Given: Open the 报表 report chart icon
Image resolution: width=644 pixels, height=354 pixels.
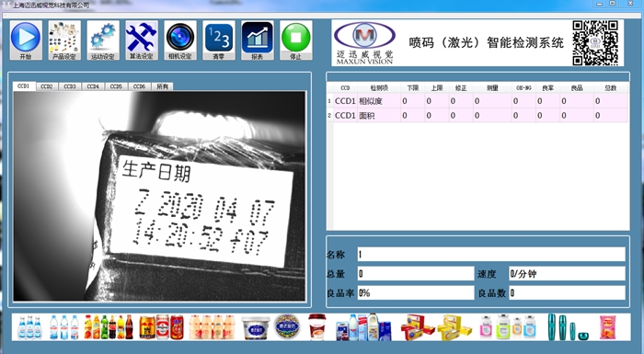Looking at the screenshot, I should (257, 40).
